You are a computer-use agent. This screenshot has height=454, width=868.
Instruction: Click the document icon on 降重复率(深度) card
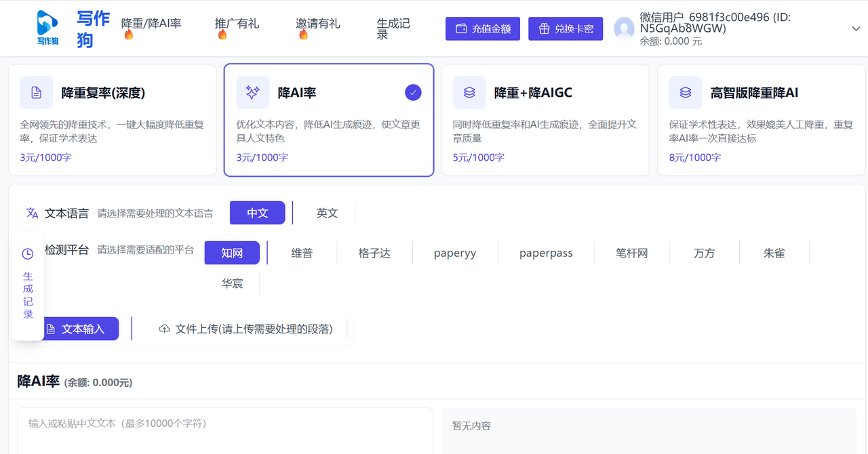pos(37,93)
